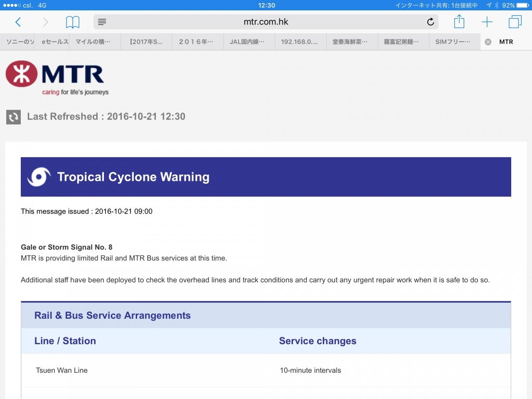Screen dimensions: 532x399
Task: Reload the page using the refresh arrow
Action: click(431, 22)
